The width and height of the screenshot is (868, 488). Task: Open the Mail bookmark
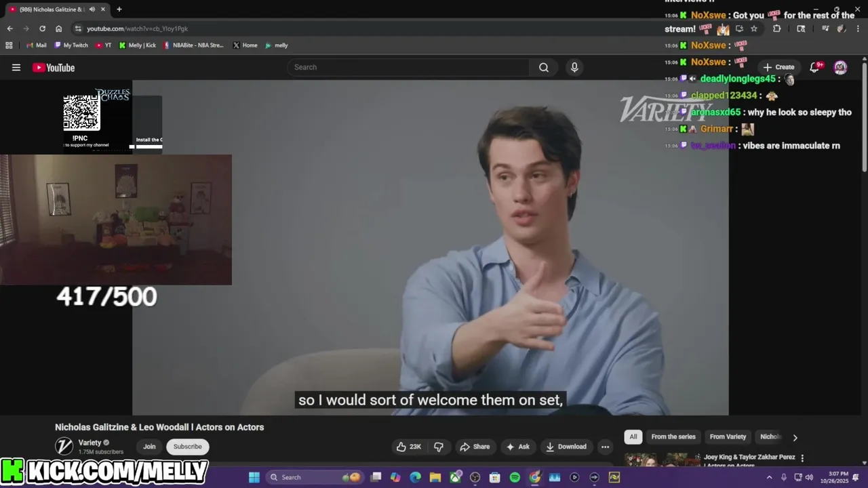36,45
